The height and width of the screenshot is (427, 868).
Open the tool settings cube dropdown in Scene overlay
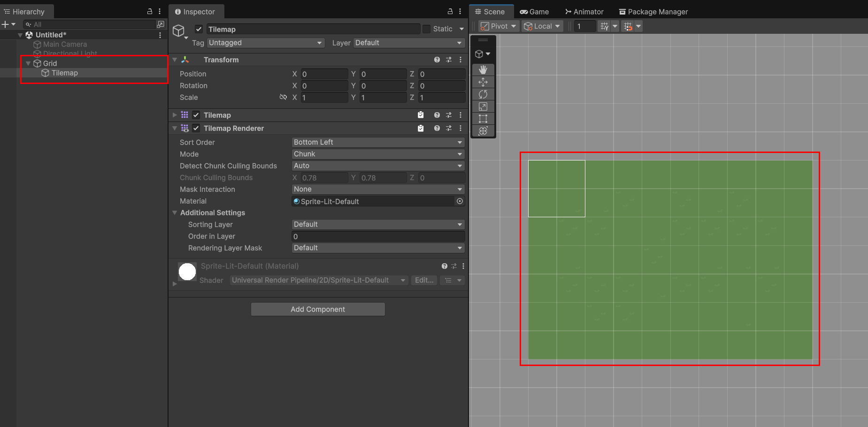(x=483, y=54)
